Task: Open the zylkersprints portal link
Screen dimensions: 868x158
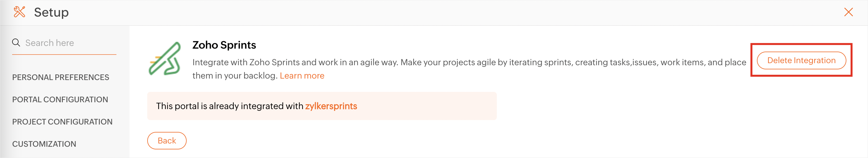Action: [331, 106]
